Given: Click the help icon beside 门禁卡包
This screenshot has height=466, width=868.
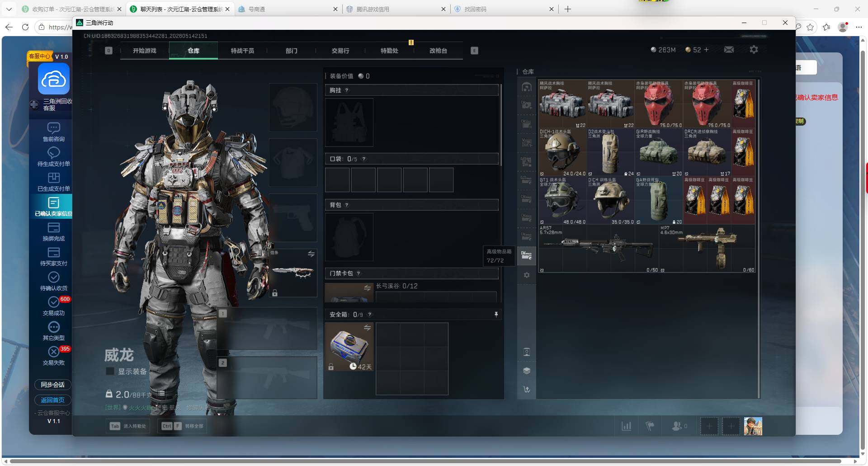Looking at the screenshot, I should pyautogui.click(x=359, y=273).
